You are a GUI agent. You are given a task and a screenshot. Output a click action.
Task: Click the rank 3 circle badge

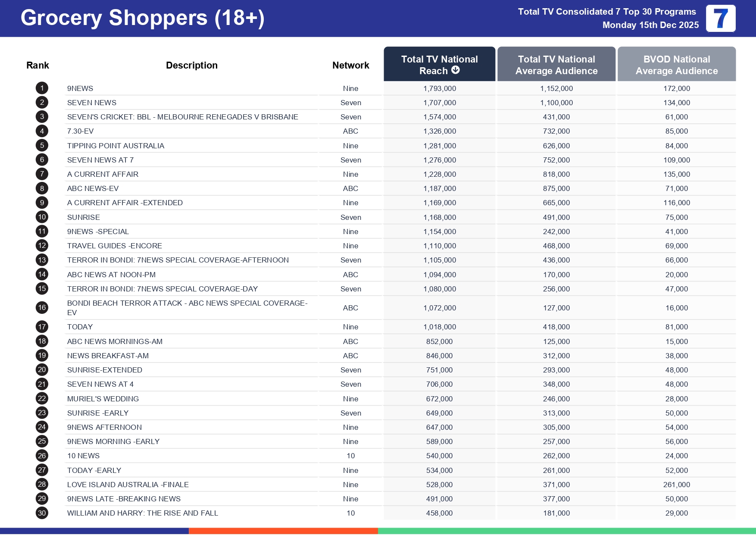tap(42, 117)
